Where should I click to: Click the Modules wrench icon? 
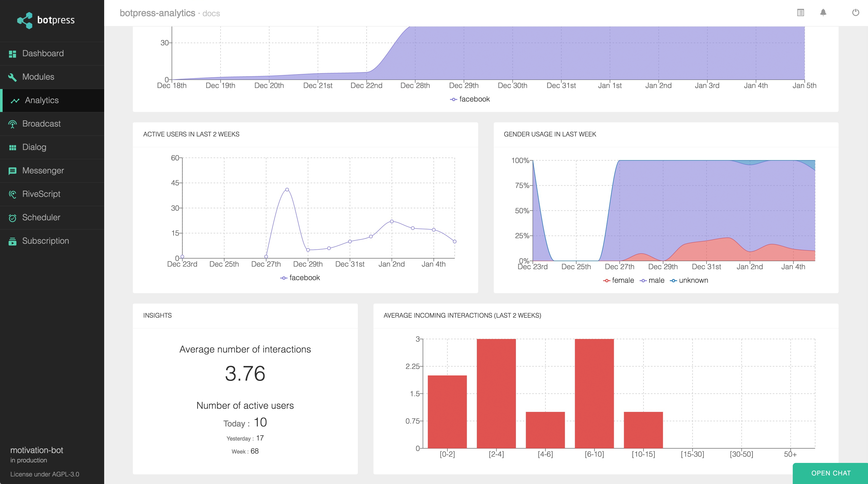coord(13,77)
